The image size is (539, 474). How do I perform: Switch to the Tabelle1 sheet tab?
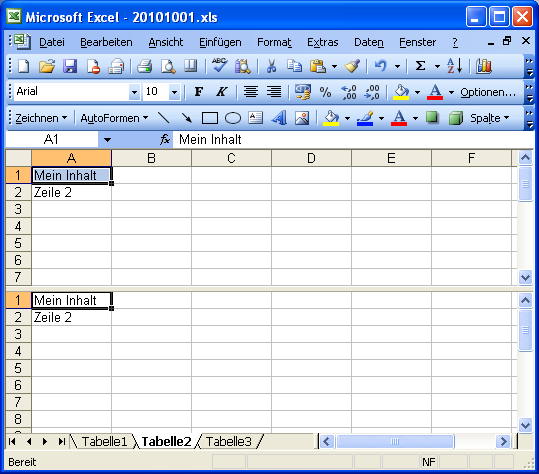point(104,441)
